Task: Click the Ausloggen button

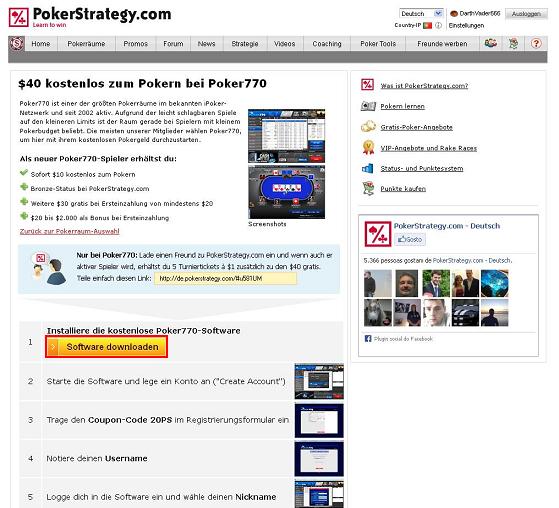Action: tap(526, 14)
